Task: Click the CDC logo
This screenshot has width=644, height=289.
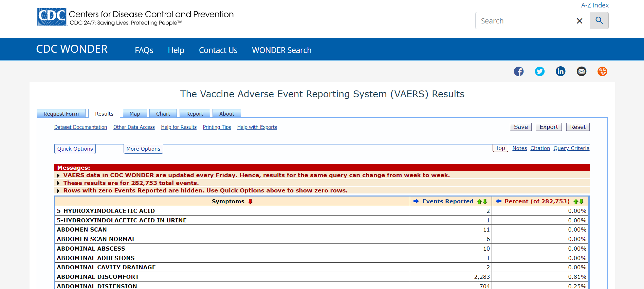Action: pyautogui.click(x=52, y=17)
